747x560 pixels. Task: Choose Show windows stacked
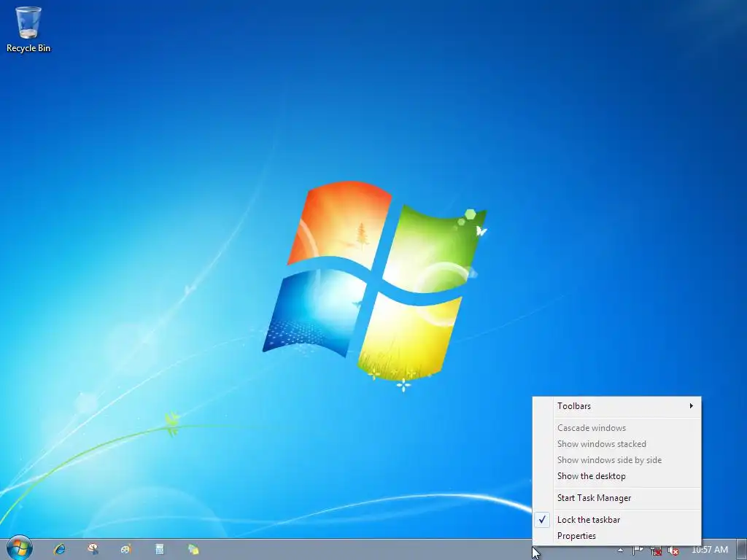coord(616,444)
